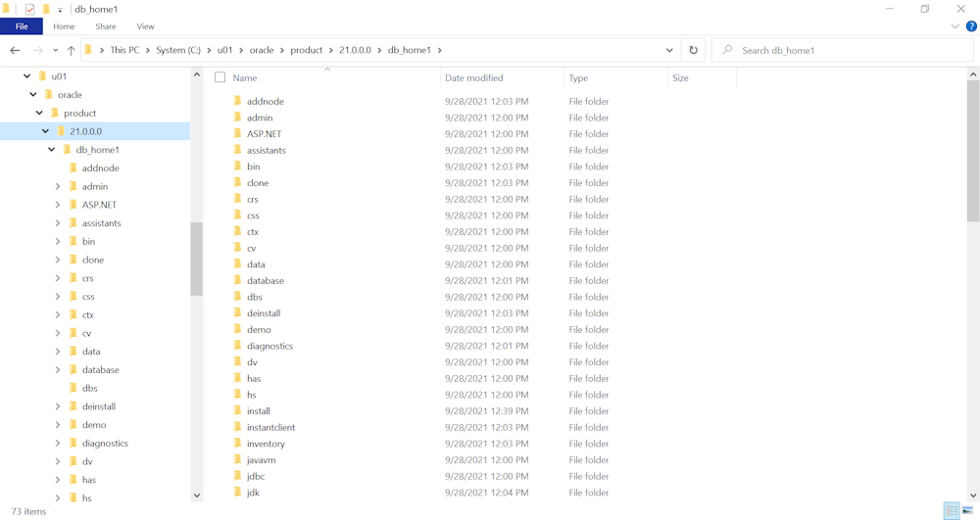Click the Up one level arrow
This screenshot has width=980, height=520.
71,50
